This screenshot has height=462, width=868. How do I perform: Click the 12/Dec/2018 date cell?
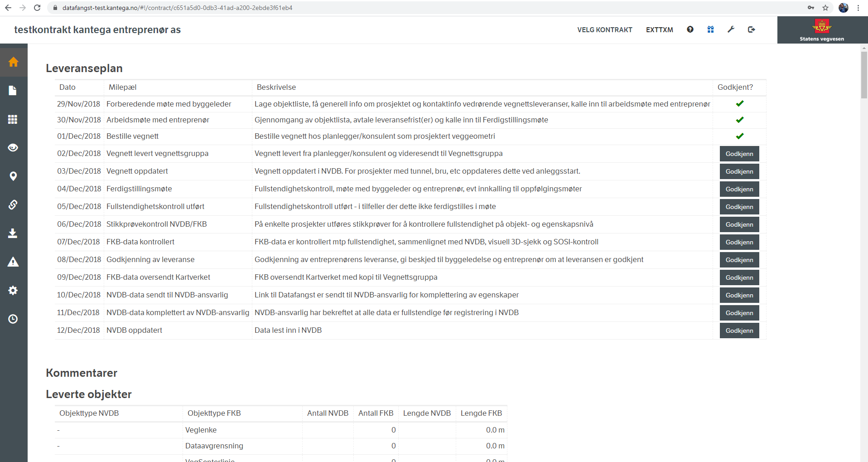(x=78, y=330)
